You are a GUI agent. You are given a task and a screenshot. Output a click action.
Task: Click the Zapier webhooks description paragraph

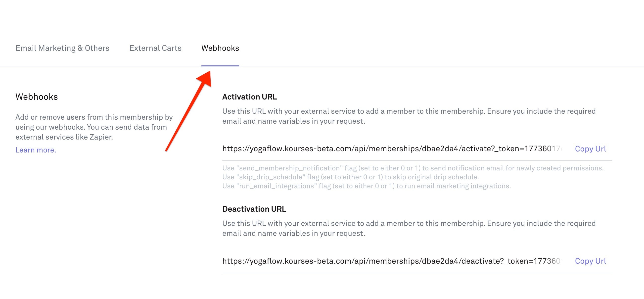(x=94, y=127)
